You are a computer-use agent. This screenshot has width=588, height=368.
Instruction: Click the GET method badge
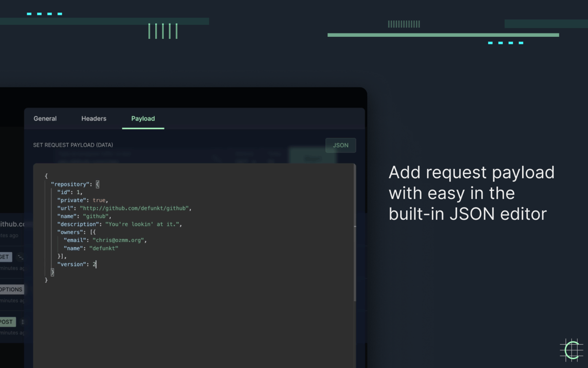[x=5, y=257]
